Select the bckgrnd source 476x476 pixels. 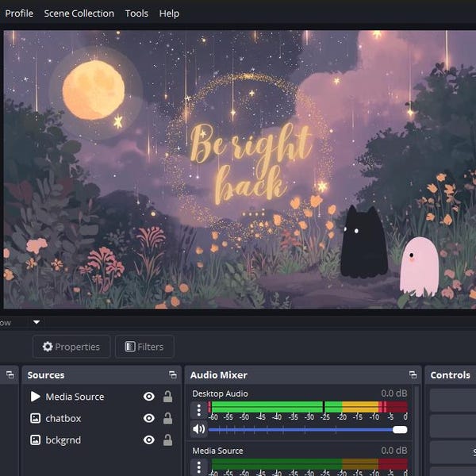pyautogui.click(x=102, y=440)
